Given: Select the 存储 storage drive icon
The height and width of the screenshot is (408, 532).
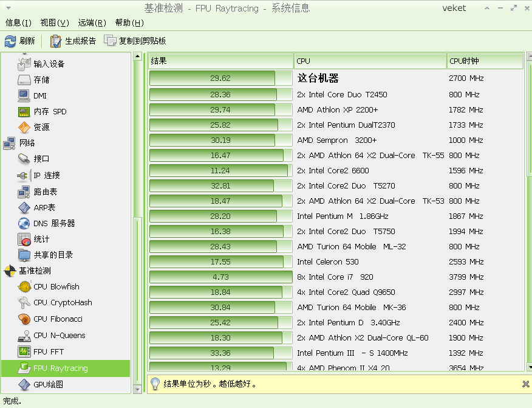Looking at the screenshot, I should tap(24, 80).
